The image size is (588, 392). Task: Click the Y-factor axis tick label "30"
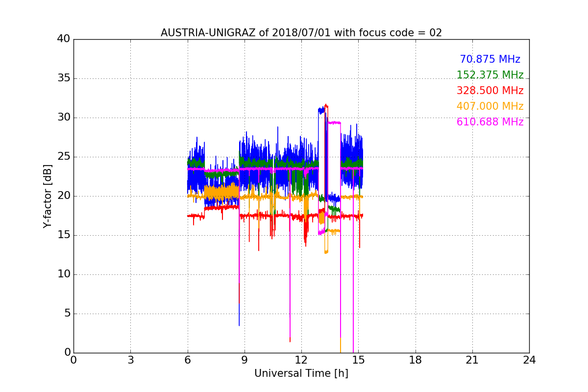point(64,118)
